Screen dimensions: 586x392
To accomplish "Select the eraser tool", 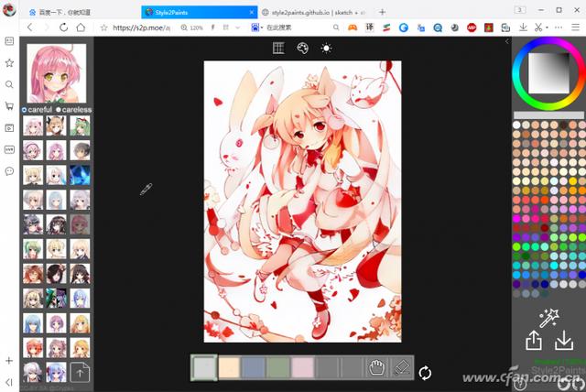I will (402, 367).
